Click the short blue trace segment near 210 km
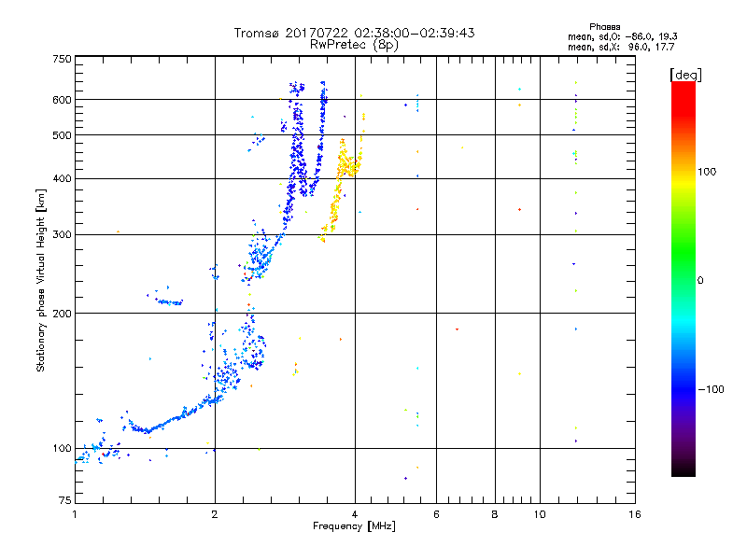The height and width of the screenshot is (560, 747). (170, 302)
